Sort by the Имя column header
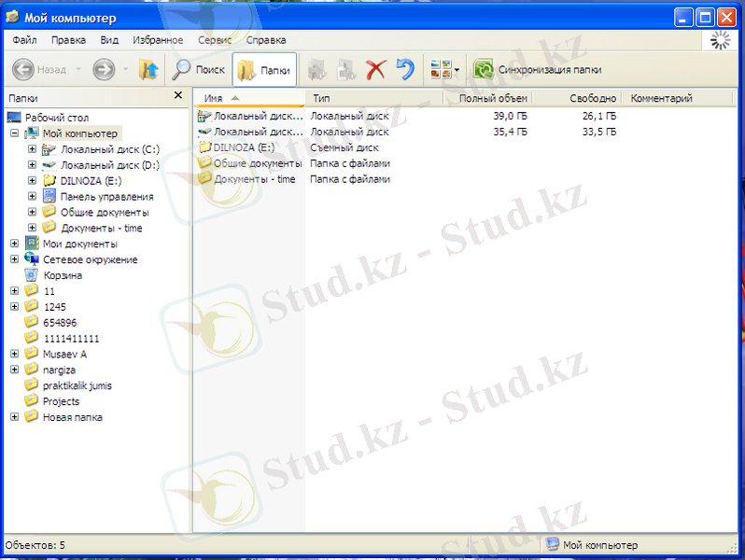Image resolution: width=745 pixels, height=560 pixels. (x=249, y=98)
